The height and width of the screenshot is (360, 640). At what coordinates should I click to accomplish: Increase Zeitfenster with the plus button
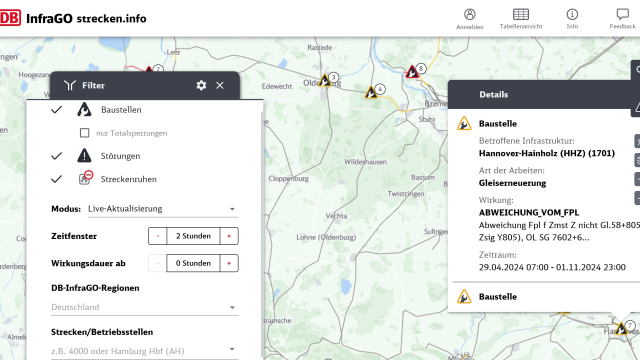[229, 236]
